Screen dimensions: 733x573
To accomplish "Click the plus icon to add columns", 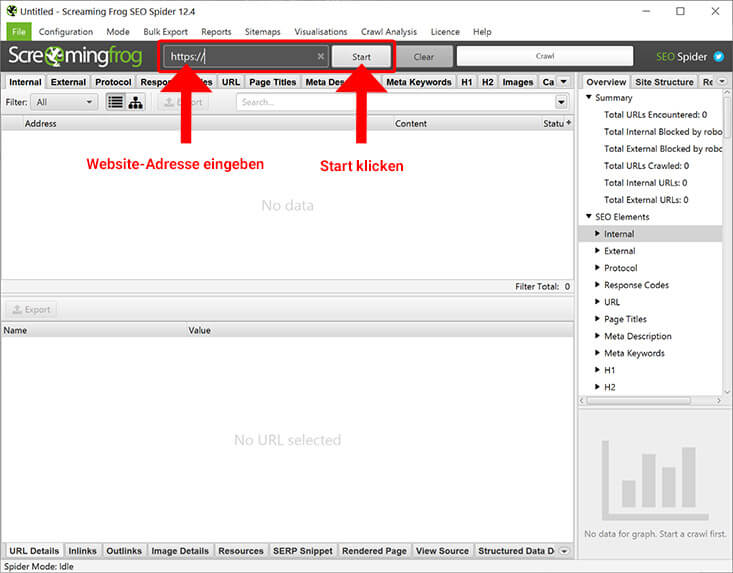I will tap(569, 123).
